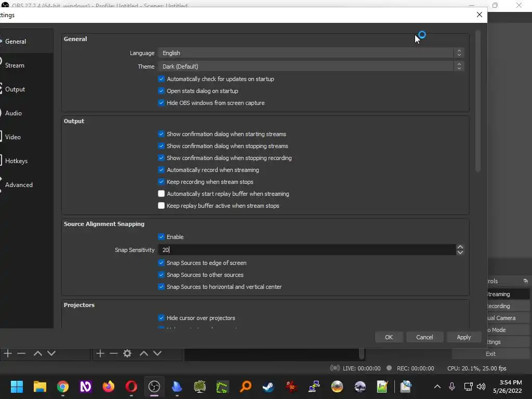Toggle Open stats dialog on startup
This screenshot has width=532, height=399.
tap(161, 91)
